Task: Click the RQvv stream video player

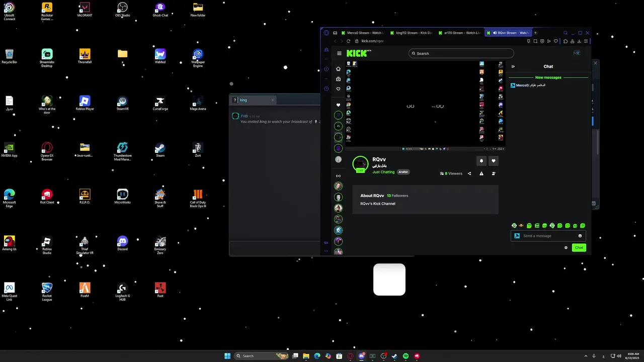Action: (x=425, y=106)
